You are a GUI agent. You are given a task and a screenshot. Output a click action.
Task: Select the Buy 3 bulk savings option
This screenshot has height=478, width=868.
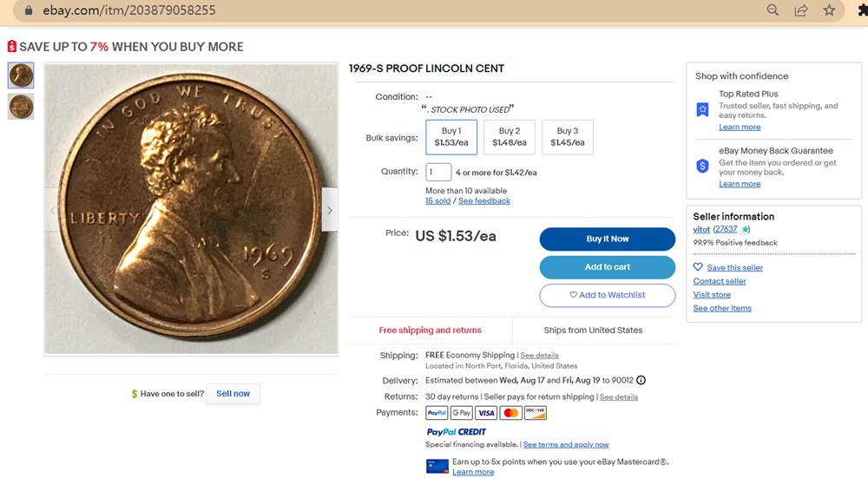[568, 137]
